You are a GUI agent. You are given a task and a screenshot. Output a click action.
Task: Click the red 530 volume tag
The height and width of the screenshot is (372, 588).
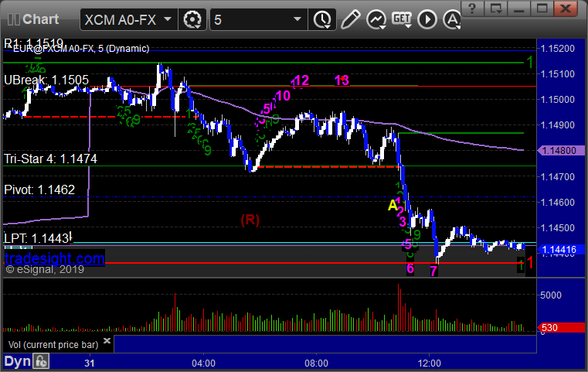(561, 328)
